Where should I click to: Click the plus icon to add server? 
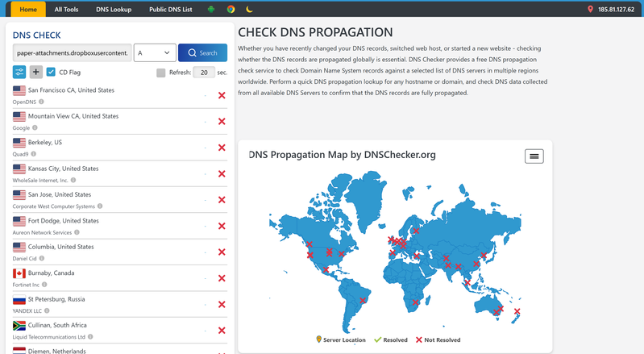[35, 72]
